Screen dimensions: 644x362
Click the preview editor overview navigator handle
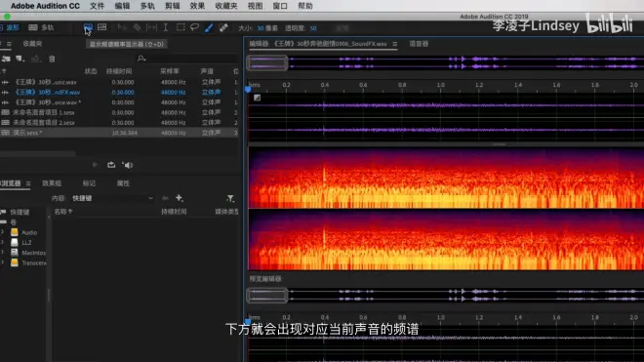point(267,296)
